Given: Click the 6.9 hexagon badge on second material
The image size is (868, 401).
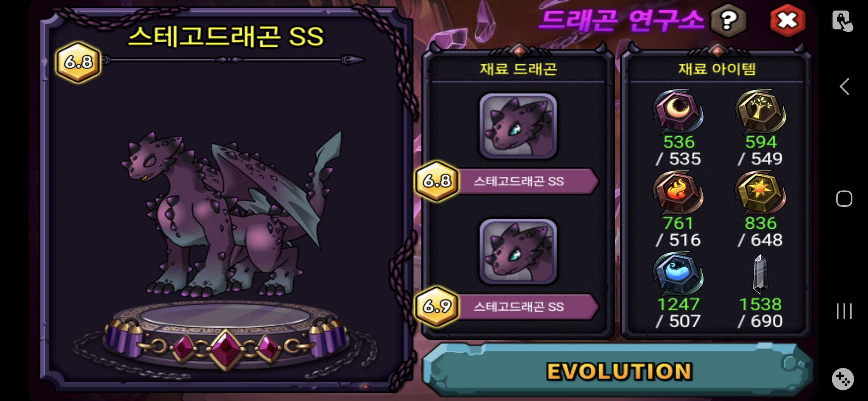Looking at the screenshot, I should pyautogui.click(x=437, y=306).
